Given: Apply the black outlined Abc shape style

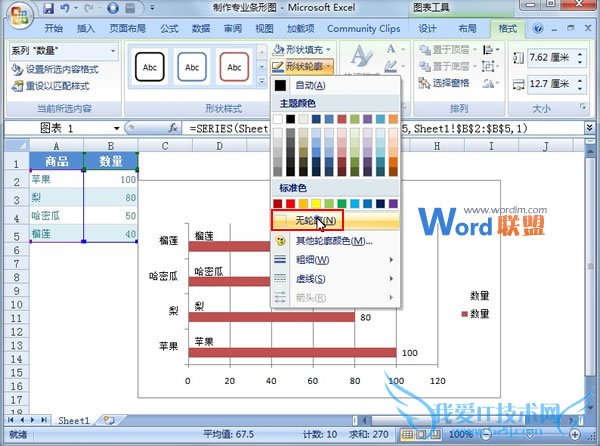Looking at the screenshot, I should (x=150, y=67).
